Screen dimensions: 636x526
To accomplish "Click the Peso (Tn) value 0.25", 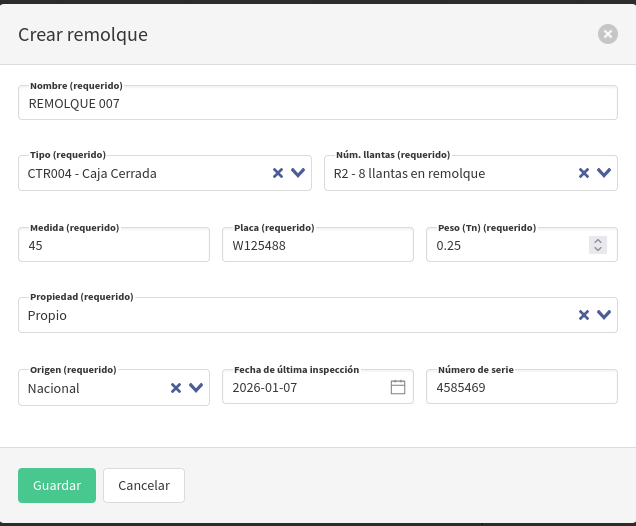I will 449,246.
